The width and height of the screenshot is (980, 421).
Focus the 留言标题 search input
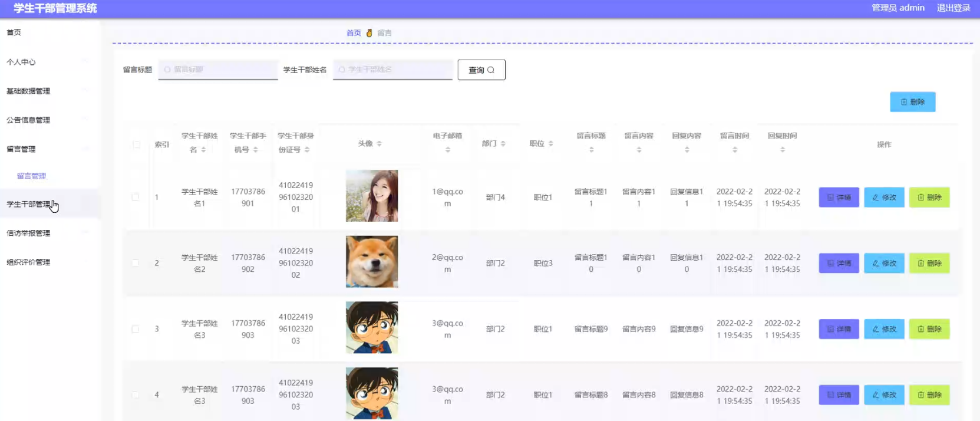pos(218,70)
